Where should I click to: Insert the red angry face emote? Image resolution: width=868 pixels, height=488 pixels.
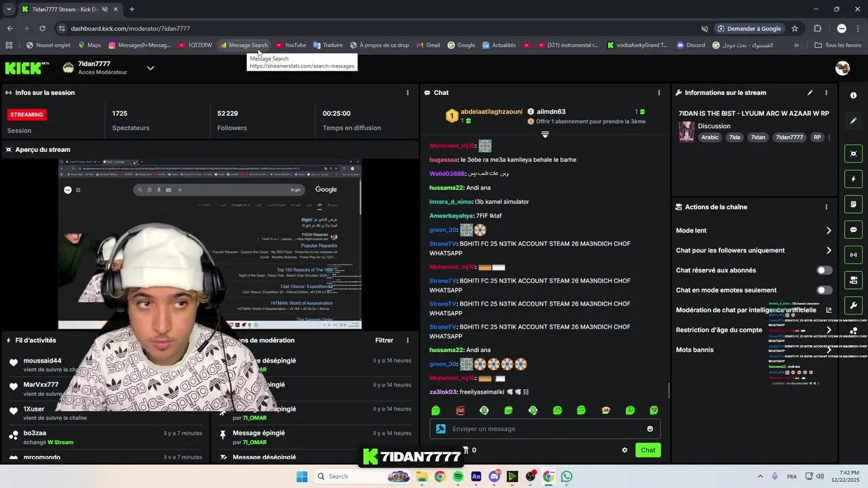(x=460, y=410)
